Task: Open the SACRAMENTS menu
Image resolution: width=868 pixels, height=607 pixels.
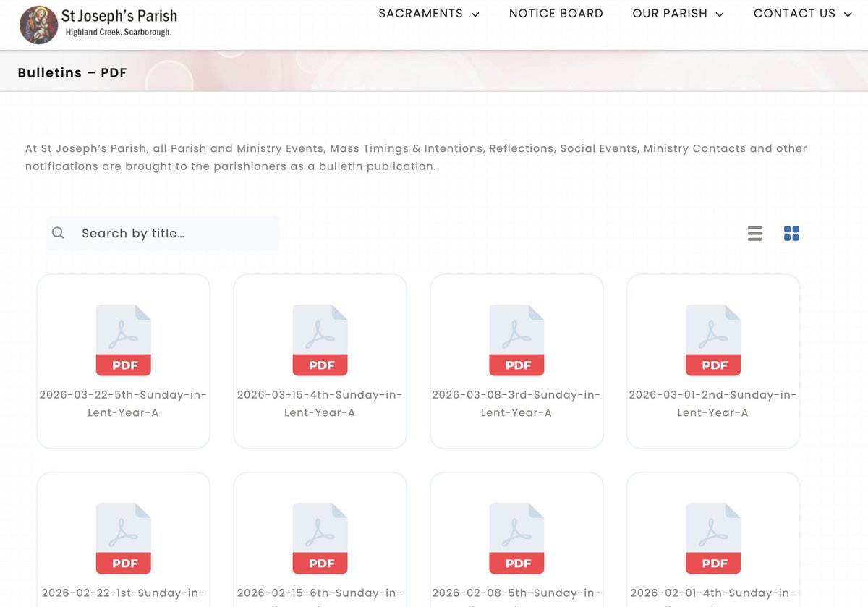Action: (x=421, y=14)
